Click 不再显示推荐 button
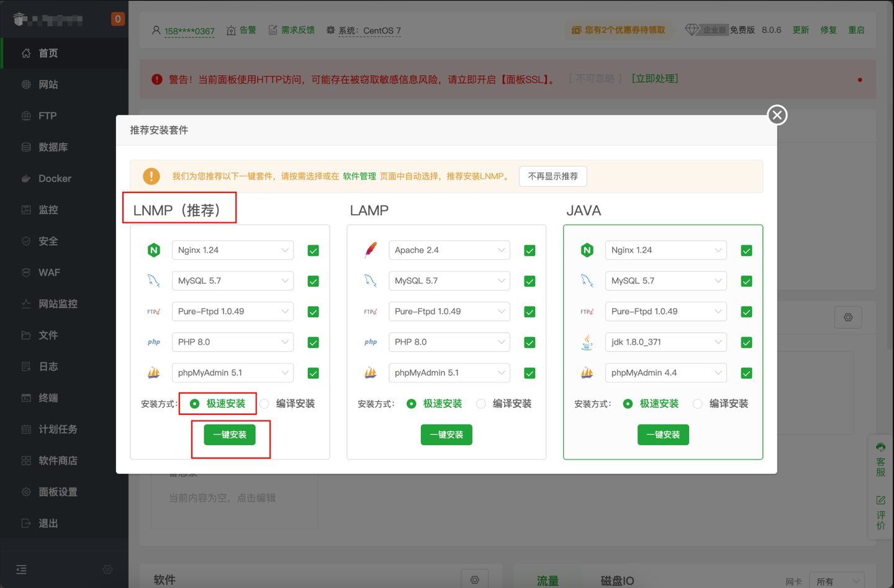The height and width of the screenshot is (588, 894). [x=553, y=176]
